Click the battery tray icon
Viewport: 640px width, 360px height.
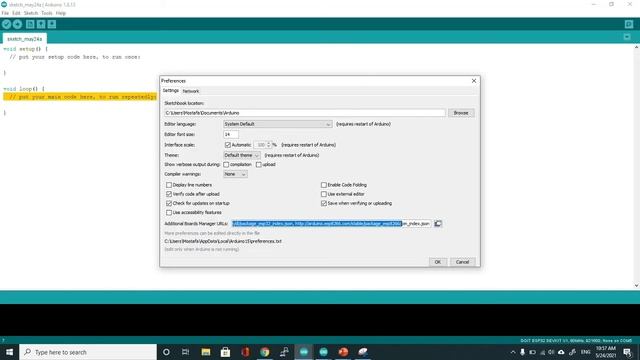tap(532, 352)
